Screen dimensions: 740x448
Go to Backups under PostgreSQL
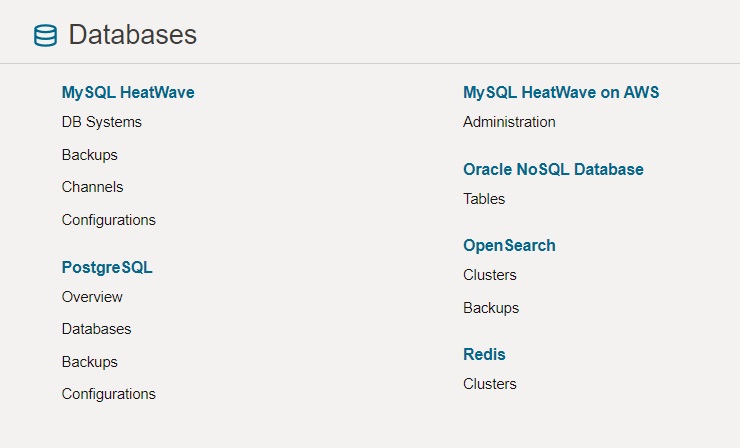click(x=90, y=362)
